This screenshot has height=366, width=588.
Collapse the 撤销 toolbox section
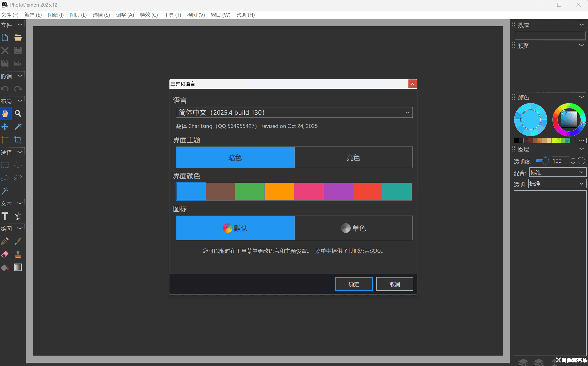[20, 76]
